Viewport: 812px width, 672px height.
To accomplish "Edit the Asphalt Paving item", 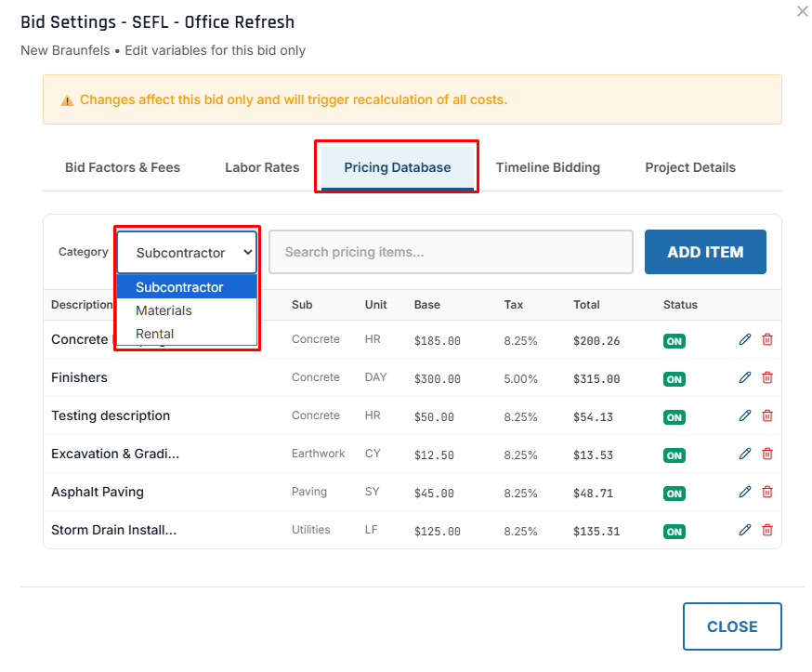I will pyautogui.click(x=744, y=492).
